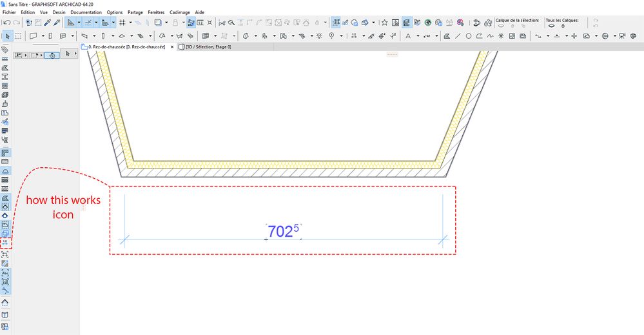
Task: Open the guide lines dropdown arrow
Action: (x=79, y=23)
